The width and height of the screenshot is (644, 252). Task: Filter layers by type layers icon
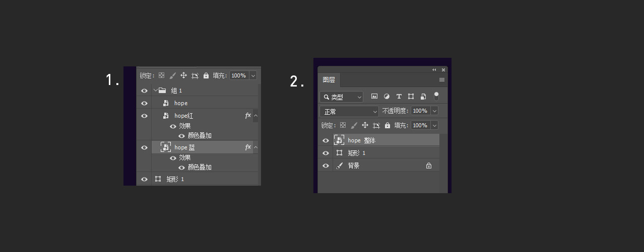click(399, 96)
